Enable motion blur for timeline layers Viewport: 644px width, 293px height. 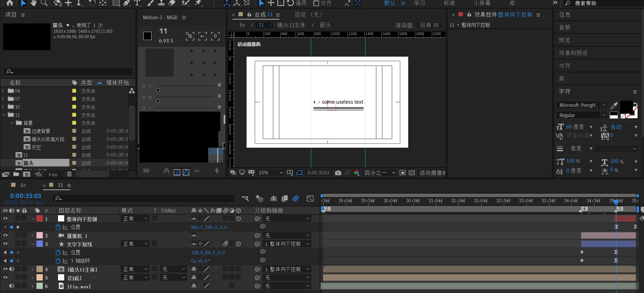(x=295, y=199)
